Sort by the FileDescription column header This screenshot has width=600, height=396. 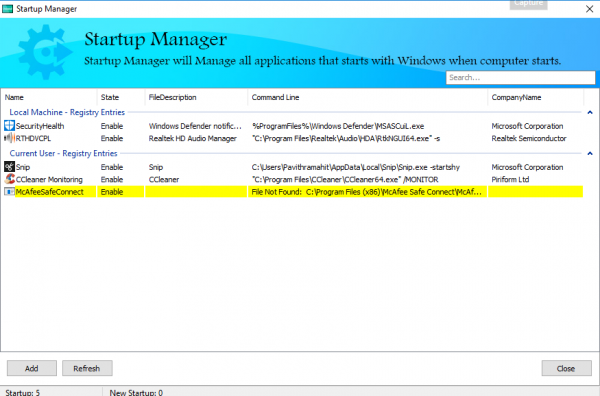point(196,97)
